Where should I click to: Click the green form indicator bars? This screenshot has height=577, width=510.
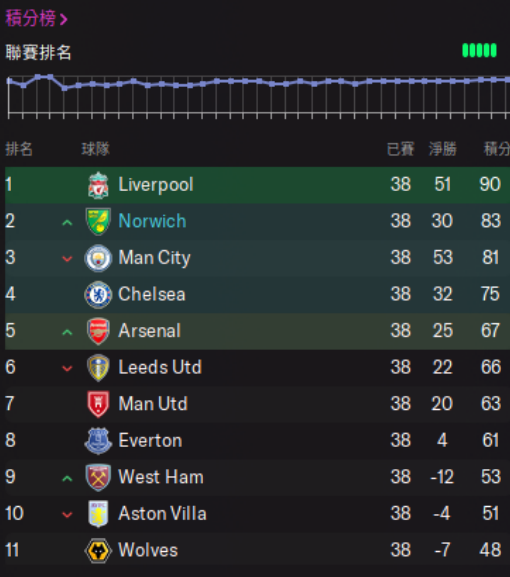tap(479, 50)
